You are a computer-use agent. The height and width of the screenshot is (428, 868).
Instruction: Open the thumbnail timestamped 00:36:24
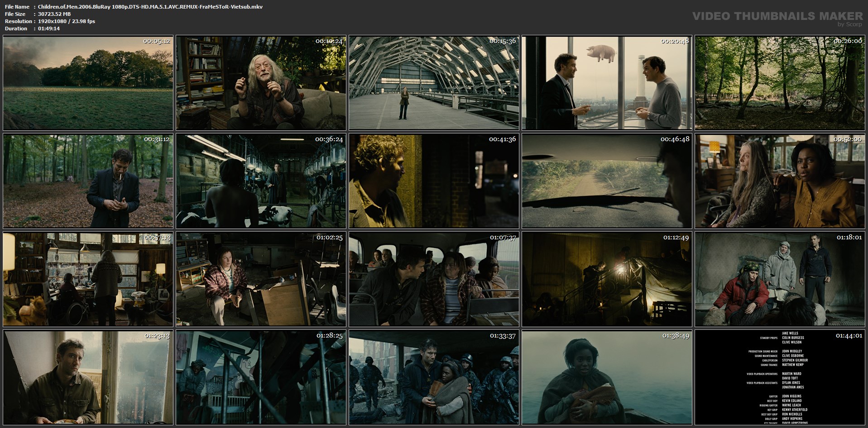tap(261, 181)
